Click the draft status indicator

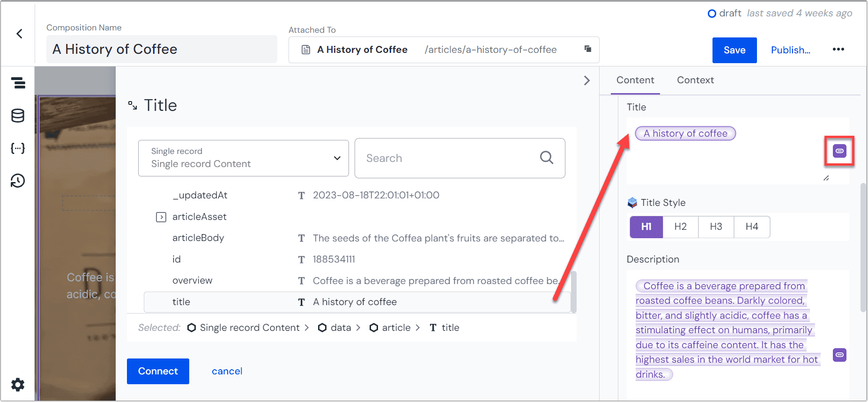coord(724,13)
